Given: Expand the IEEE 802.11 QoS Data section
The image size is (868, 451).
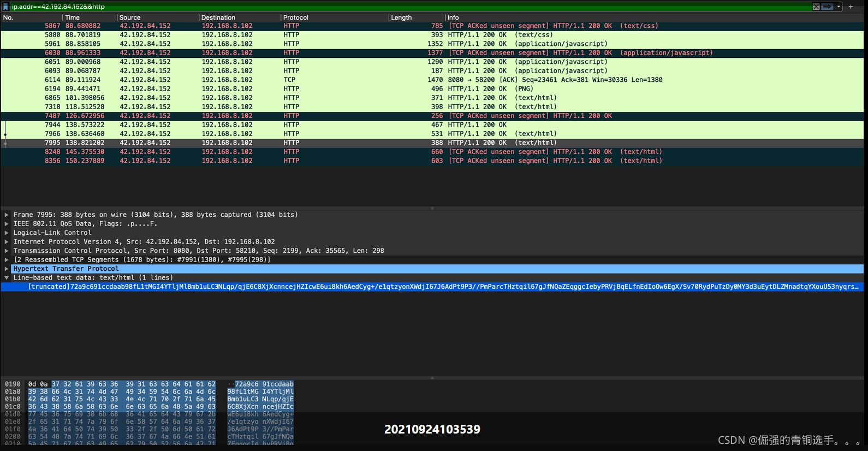Looking at the screenshot, I should (x=7, y=224).
